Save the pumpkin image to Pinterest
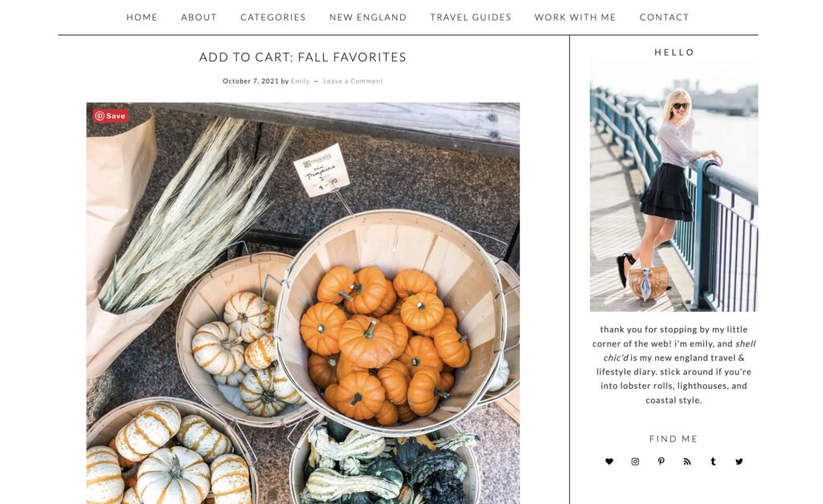Image resolution: width=823 pixels, height=504 pixels. (x=111, y=116)
